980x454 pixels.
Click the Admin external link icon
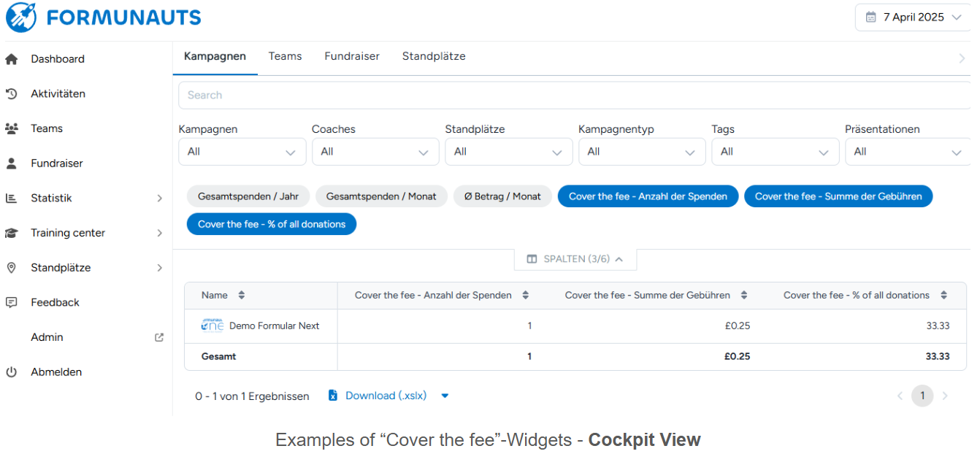pyautogui.click(x=159, y=337)
